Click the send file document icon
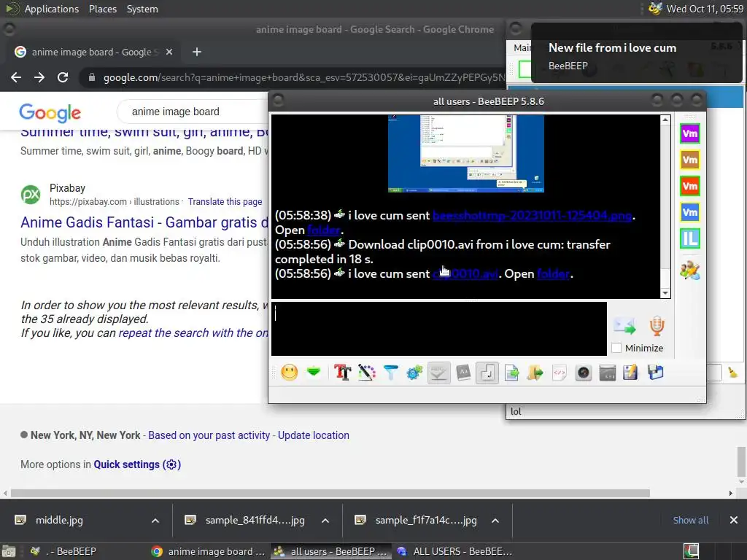747x560 pixels. [x=511, y=373]
